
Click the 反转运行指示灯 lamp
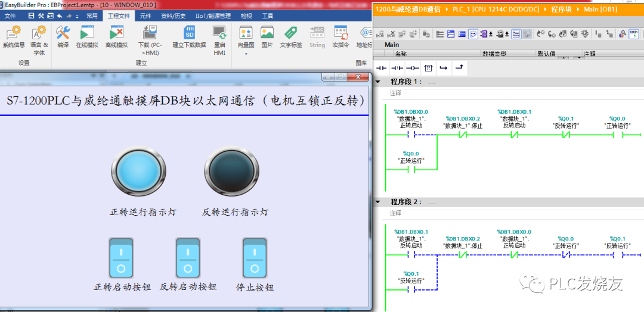point(231,170)
